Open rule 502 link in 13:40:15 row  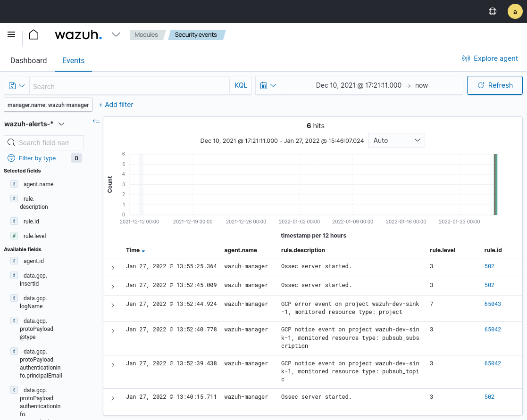point(489,397)
